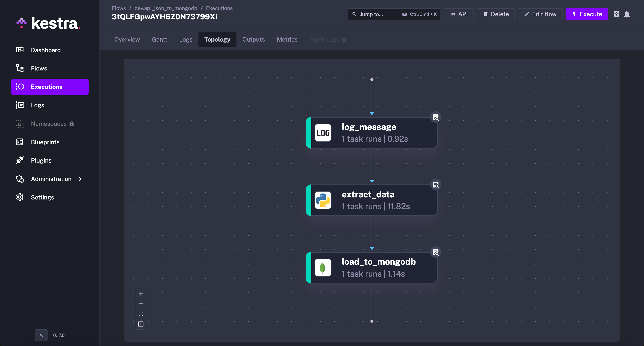Screen dimensions: 644x346
Task: Open the notifications bell
Action: (627, 14)
